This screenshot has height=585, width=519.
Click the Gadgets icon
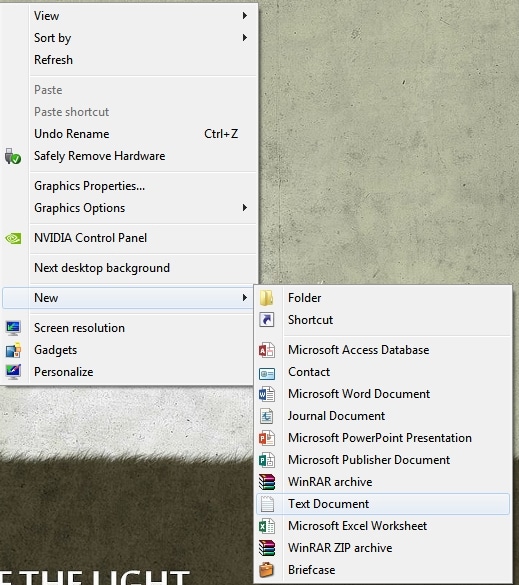13,350
